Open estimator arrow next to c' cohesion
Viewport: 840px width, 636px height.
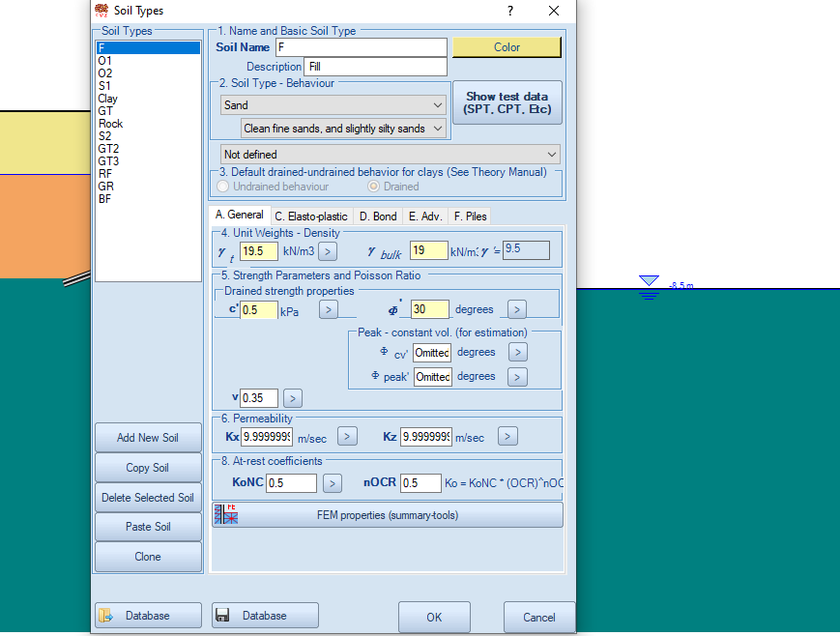pos(329,309)
